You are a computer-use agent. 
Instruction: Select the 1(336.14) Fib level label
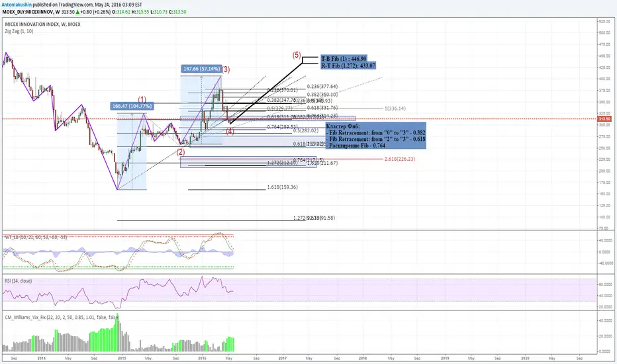point(395,109)
